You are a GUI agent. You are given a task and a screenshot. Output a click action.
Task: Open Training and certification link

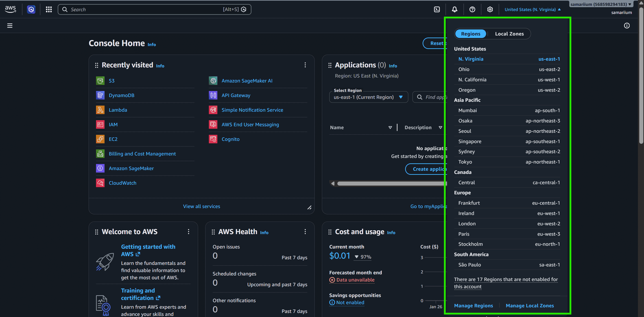click(x=140, y=294)
